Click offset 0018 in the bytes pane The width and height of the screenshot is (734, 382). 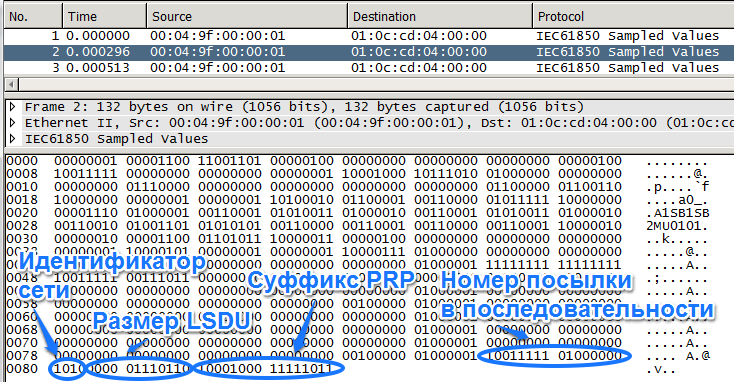(x=22, y=200)
